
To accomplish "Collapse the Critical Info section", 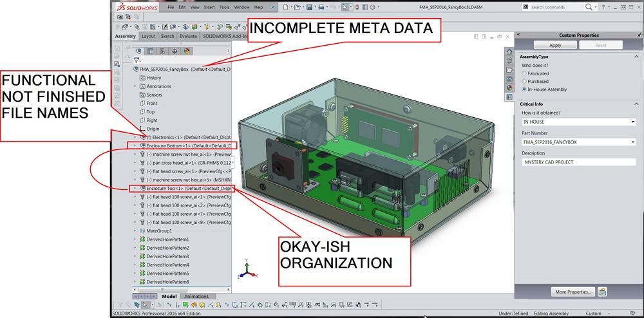I will click(x=637, y=104).
